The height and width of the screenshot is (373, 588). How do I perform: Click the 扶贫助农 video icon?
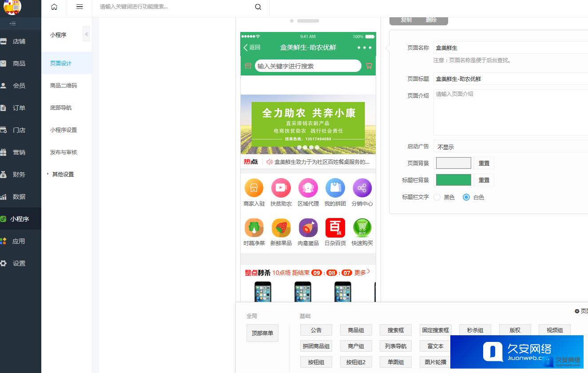(x=281, y=188)
